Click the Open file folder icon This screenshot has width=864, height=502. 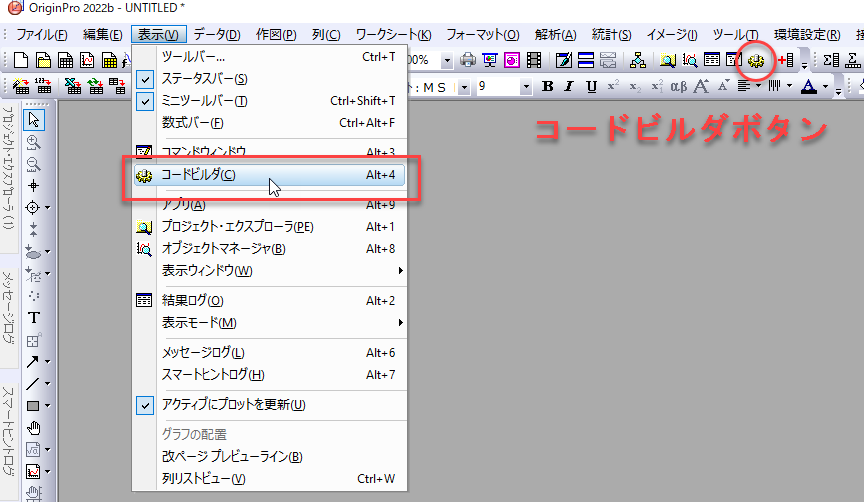click(x=43, y=60)
